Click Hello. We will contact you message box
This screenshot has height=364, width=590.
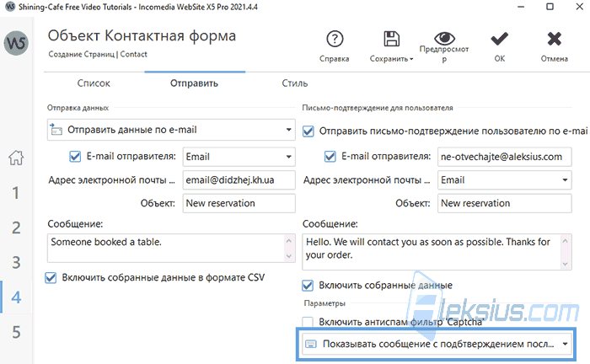click(x=437, y=252)
